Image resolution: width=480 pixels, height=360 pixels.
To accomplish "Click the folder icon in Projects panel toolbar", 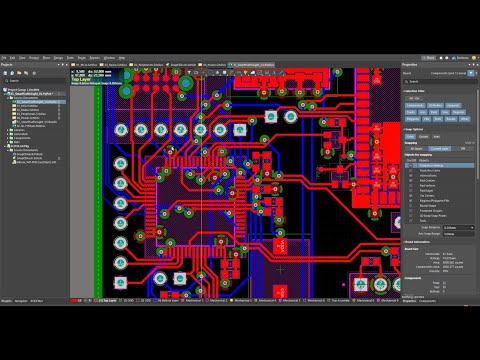I will point(19,73).
